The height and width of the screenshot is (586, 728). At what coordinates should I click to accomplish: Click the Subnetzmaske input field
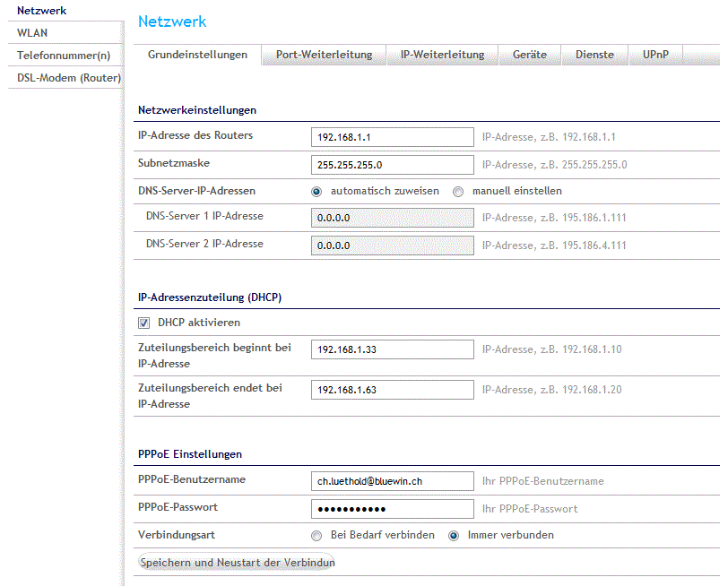point(392,165)
